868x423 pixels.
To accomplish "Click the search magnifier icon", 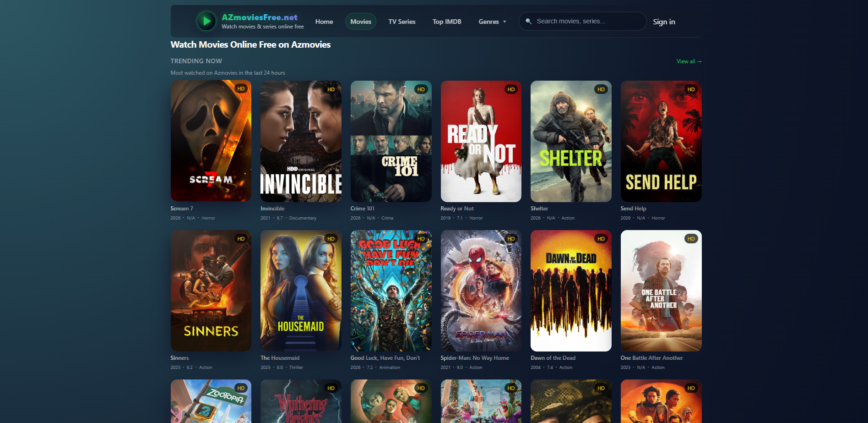I will 529,22.
